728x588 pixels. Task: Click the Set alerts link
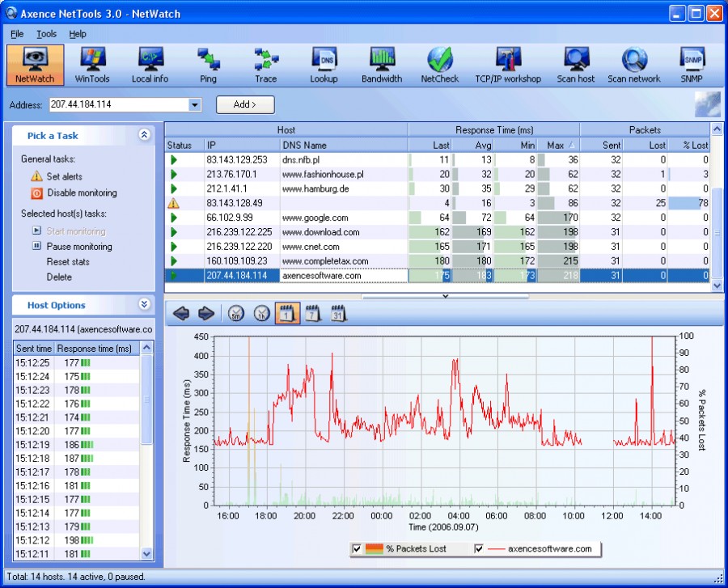(x=64, y=176)
